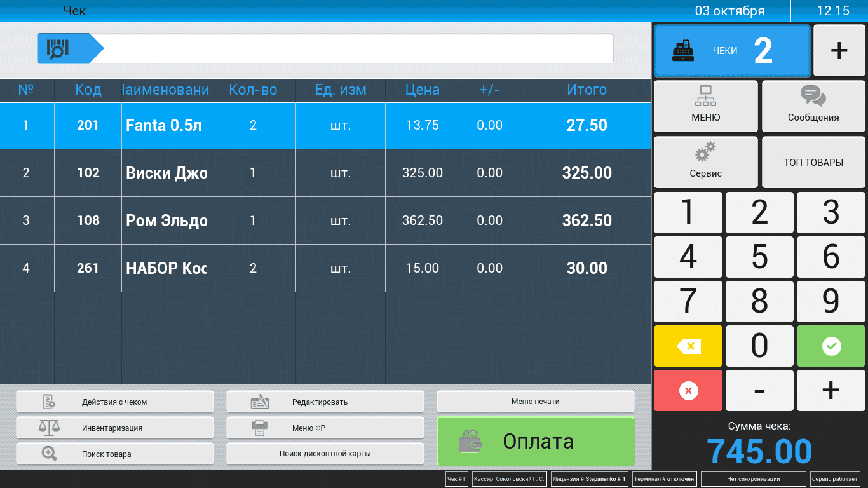
Task: Click the barcode scanner search icon
Action: (x=69, y=48)
